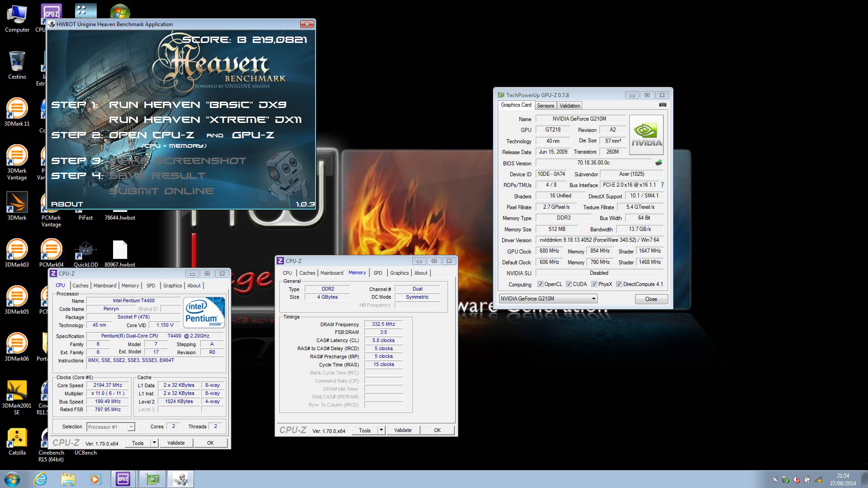Image resolution: width=868 pixels, height=488 pixels.
Task: Click Close button in GPU-Z
Action: coord(651,299)
